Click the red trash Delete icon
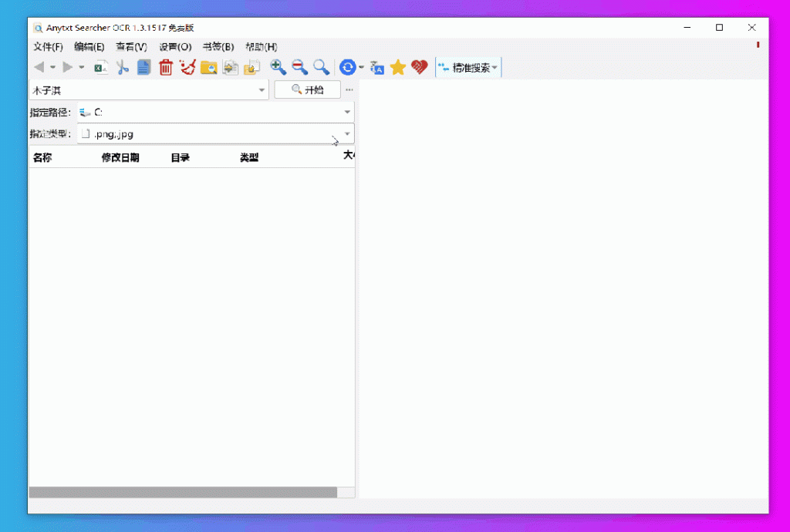 point(165,67)
